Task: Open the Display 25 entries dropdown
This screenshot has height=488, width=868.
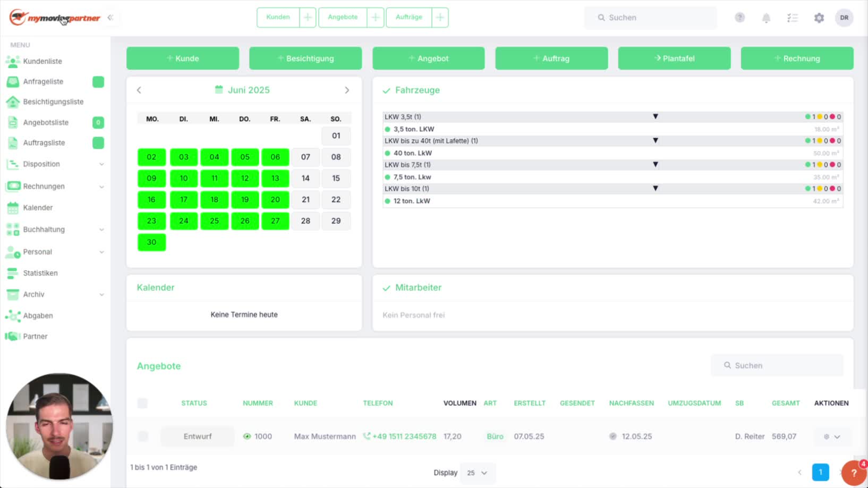Action: pos(477,473)
